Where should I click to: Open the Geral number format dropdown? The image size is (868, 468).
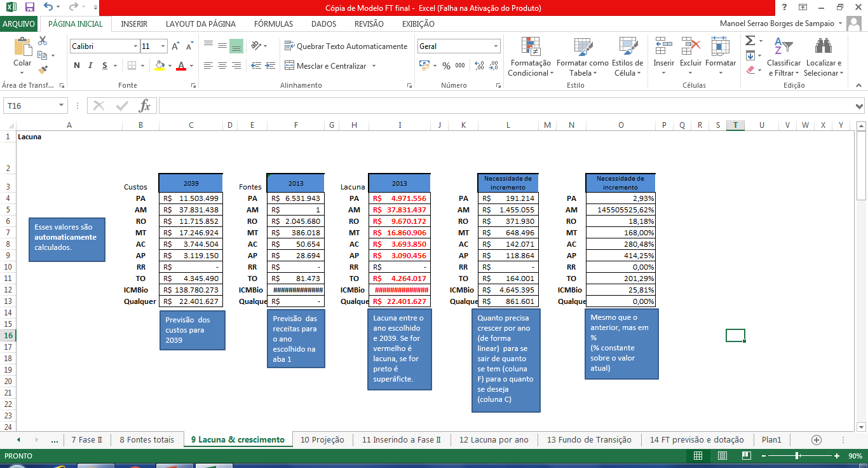click(x=496, y=46)
